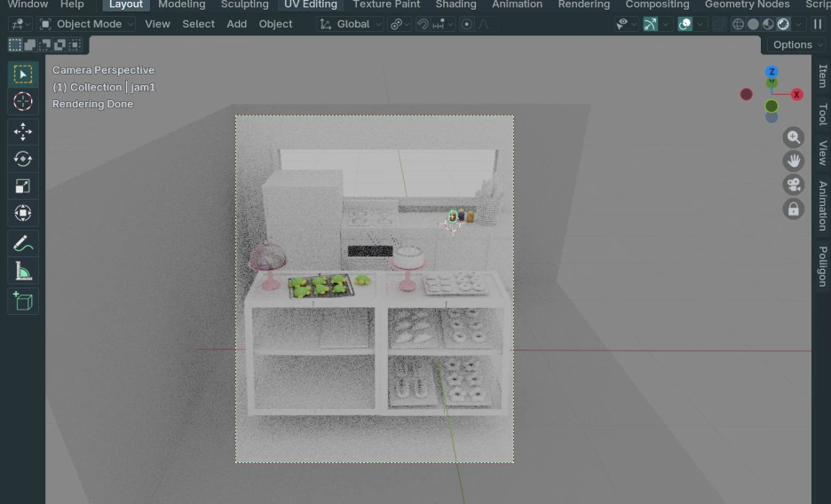Set selection mode to invert
The image size is (831, 504).
(59, 45)
